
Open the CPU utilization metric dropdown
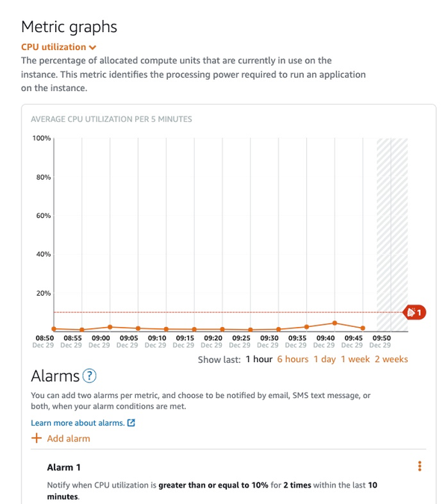[59, 47]
